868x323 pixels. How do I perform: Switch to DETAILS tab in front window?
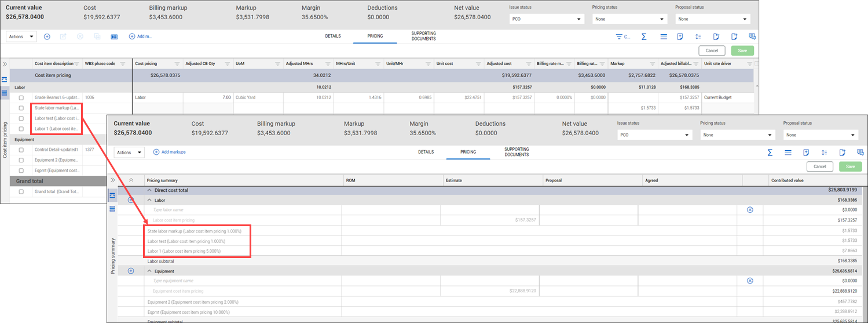[x=426, y=152]
